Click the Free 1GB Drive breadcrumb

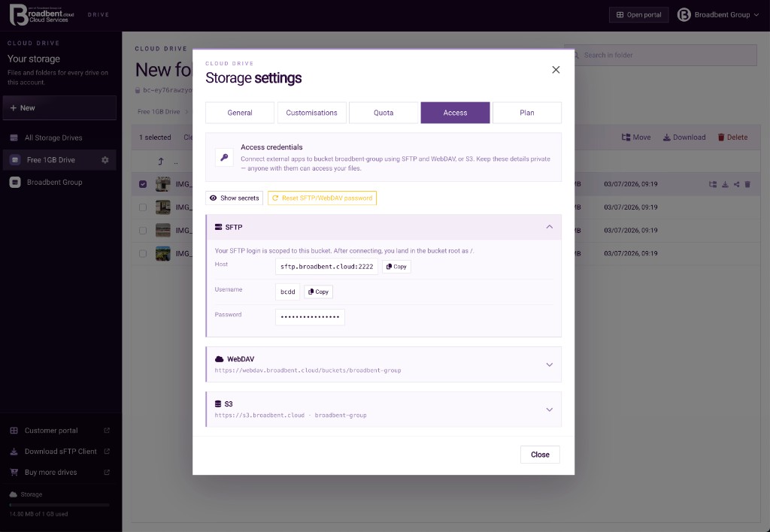[159, 111]
